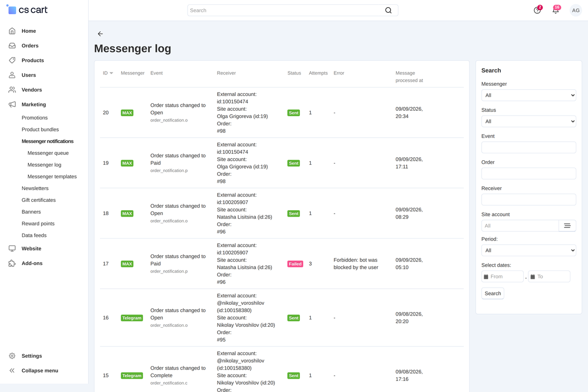Click the Vendors people icon
The image size is (588, 392).
12,90
